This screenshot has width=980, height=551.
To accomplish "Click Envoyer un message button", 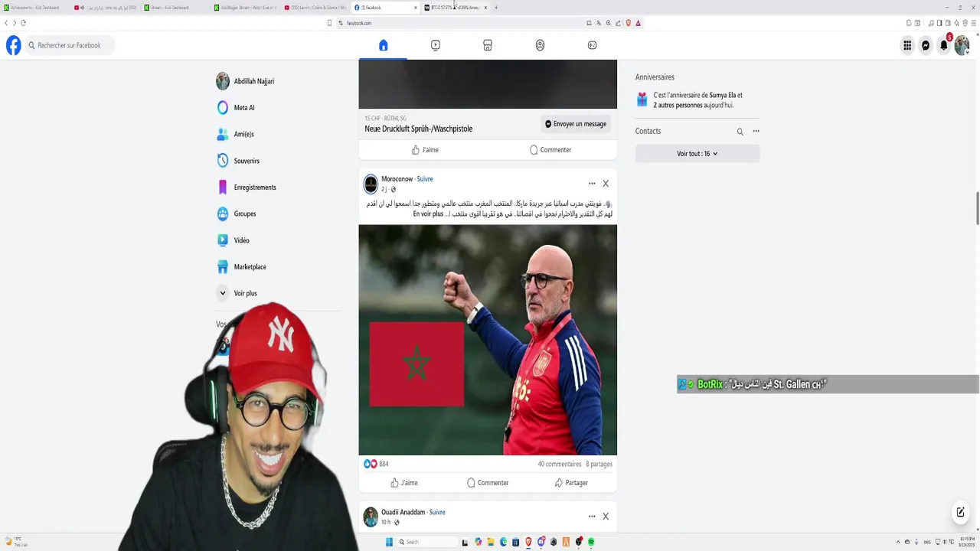I will click(576, 124).
